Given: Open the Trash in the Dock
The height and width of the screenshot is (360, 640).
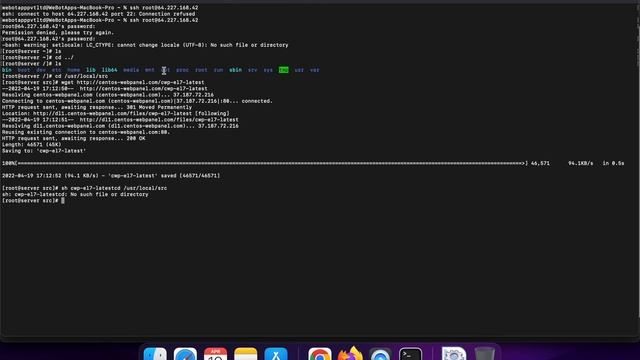Looking at the screenshot, I should point(484,354).
